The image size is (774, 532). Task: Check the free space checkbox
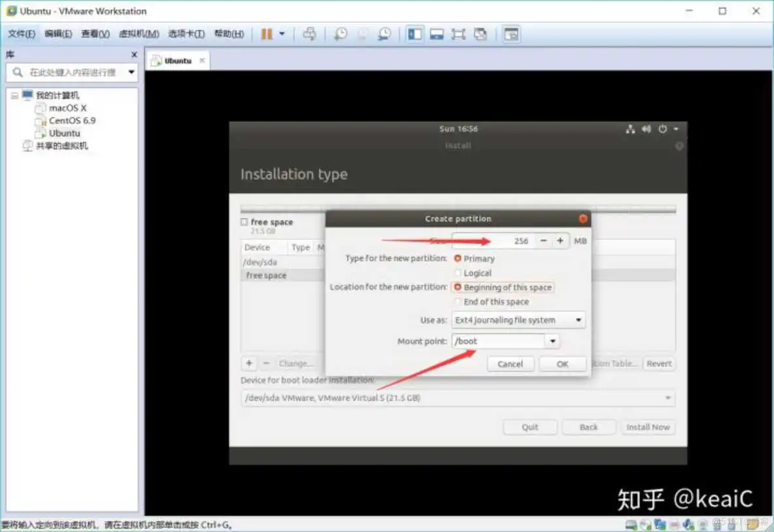(x=243, y=222)
